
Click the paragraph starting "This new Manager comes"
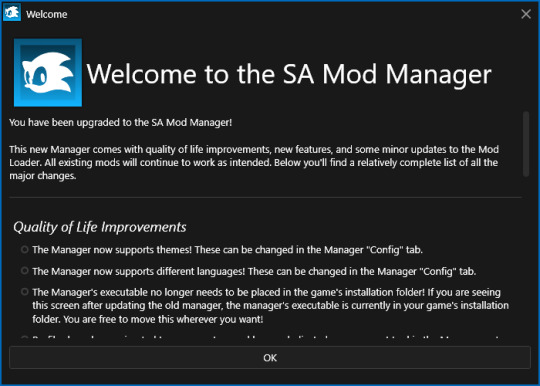click(254, 163)
